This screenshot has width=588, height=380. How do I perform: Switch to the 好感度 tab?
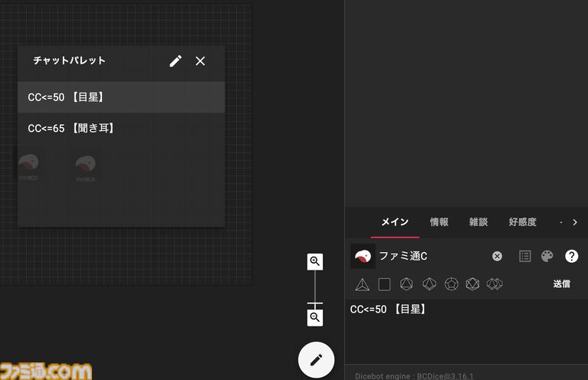[522, 222]
